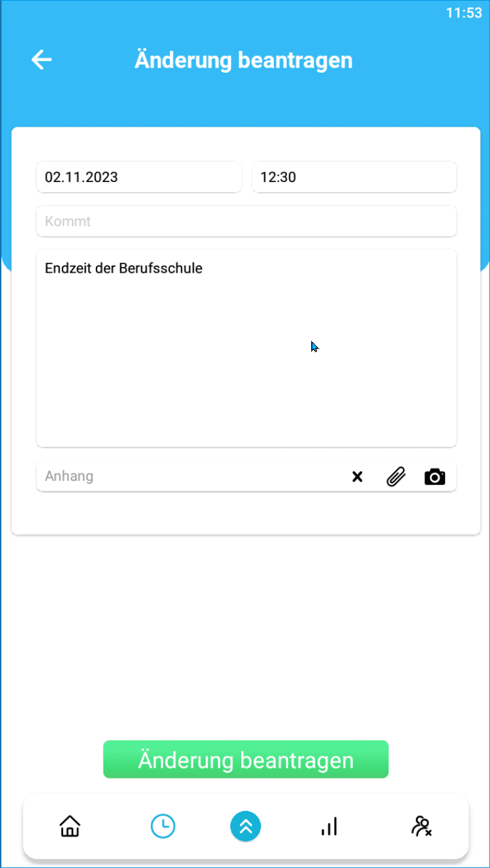
Task: Open the time picker showing 12:30
Action: (x=354, y=177)
